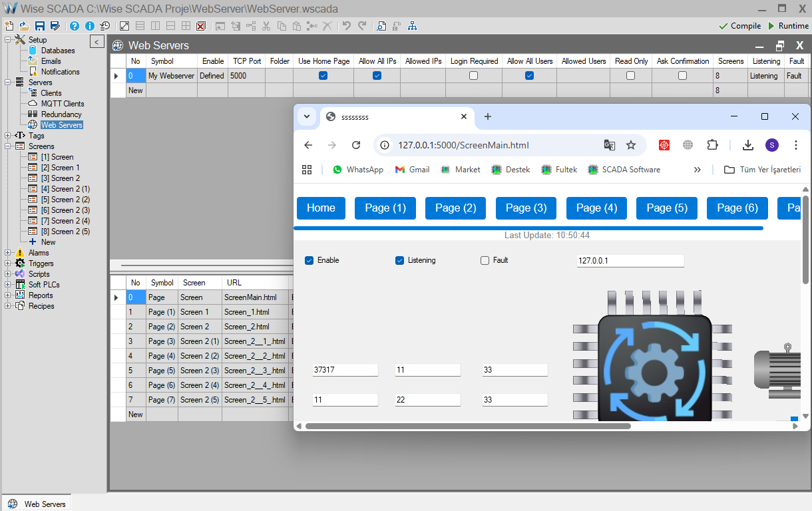Switch to the Web Servers bottom tab
This screenshot has width=812, height=511.
(x=37, y=504)
